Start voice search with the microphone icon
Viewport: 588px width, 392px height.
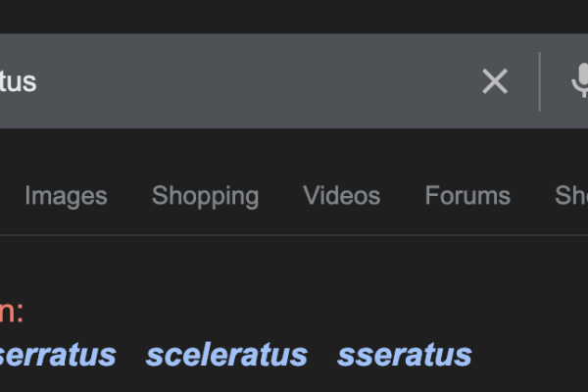tap(579, 81)
